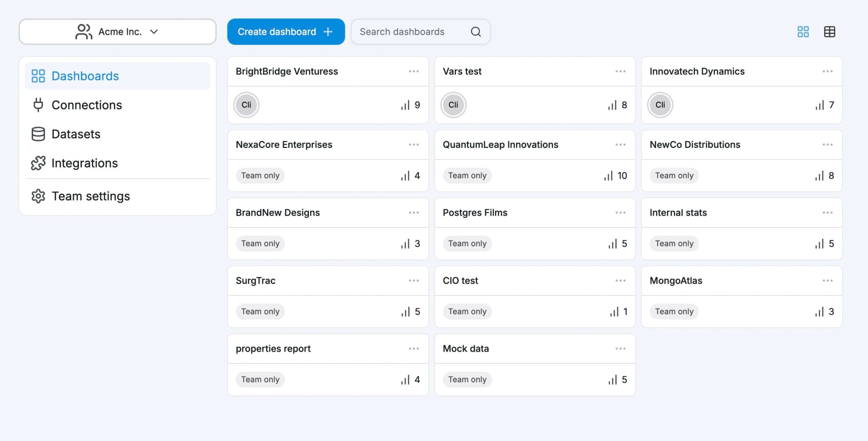Open the Vars test dashboard
868x441 pixels.
click(x=462, y=71)
